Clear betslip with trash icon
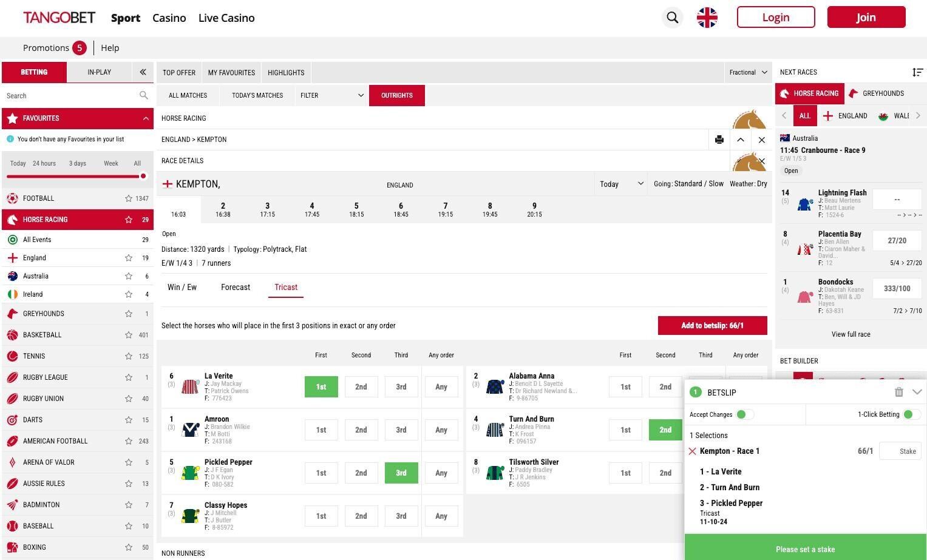 click(899, 392)
